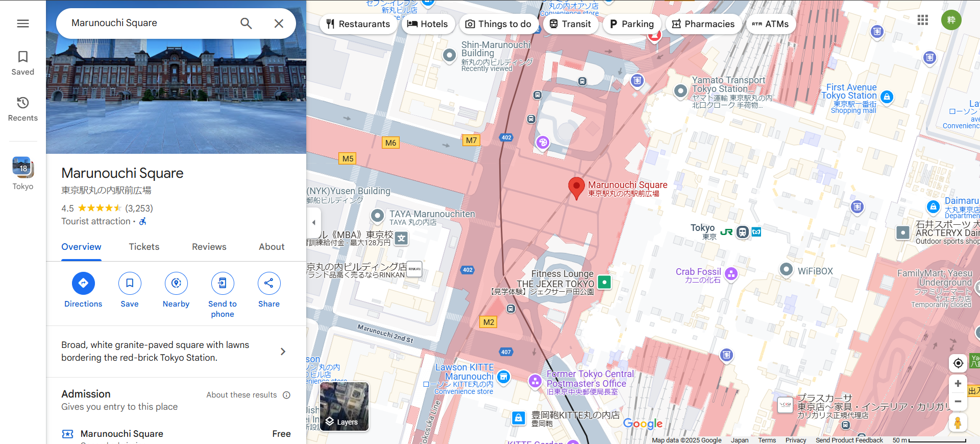
Task: Filter map by ATMs chip
Action: coord(771,24)
